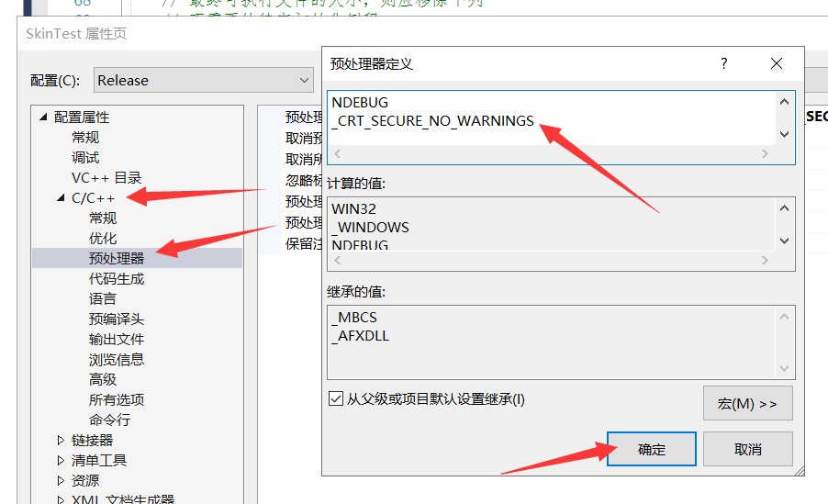Close the 预处理器定义 dialog
This screenshot has width=828, height=504.
click(777, 63)
